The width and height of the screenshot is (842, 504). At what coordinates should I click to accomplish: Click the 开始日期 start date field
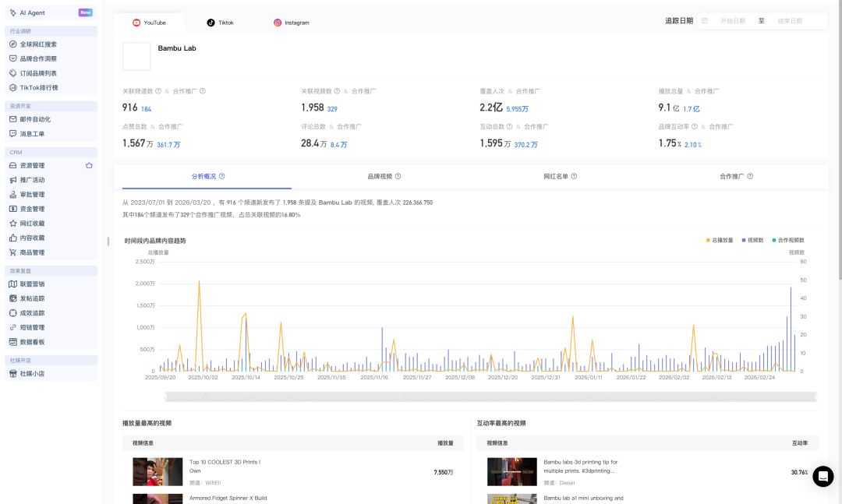[x=732, y=21]
